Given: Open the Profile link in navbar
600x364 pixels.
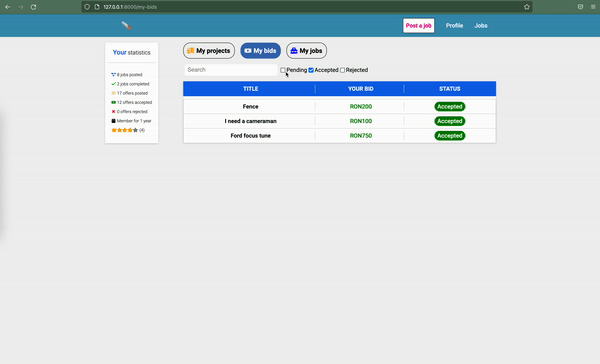Looking at the screenshot, I should coord(454,26).
